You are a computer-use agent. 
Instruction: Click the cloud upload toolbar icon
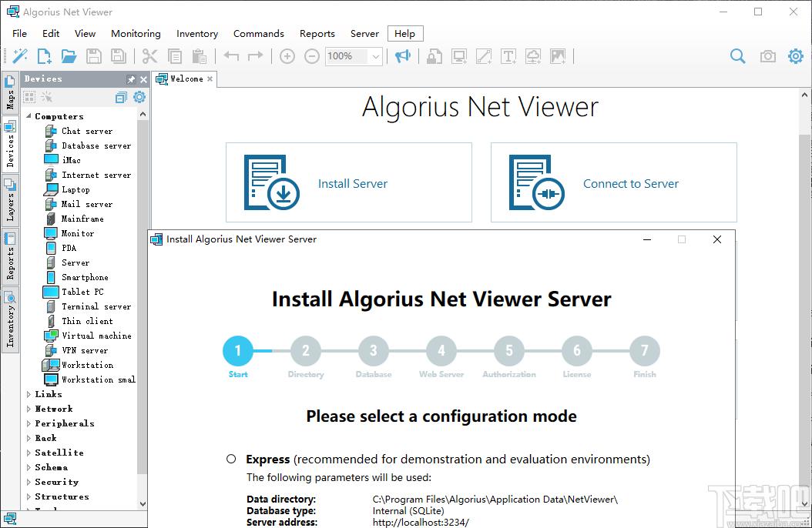[533, 56]
